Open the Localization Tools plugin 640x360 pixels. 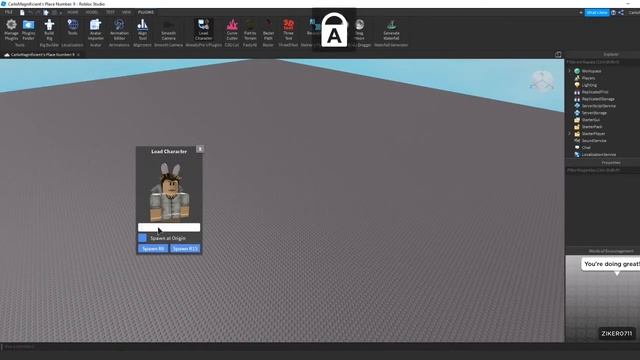click(73, 27)
